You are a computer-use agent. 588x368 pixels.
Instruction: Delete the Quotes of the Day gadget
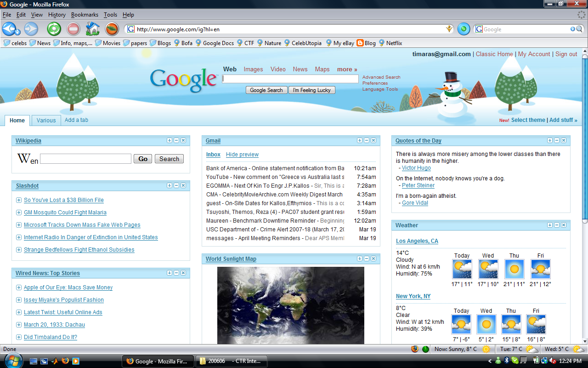click(564, 140)
